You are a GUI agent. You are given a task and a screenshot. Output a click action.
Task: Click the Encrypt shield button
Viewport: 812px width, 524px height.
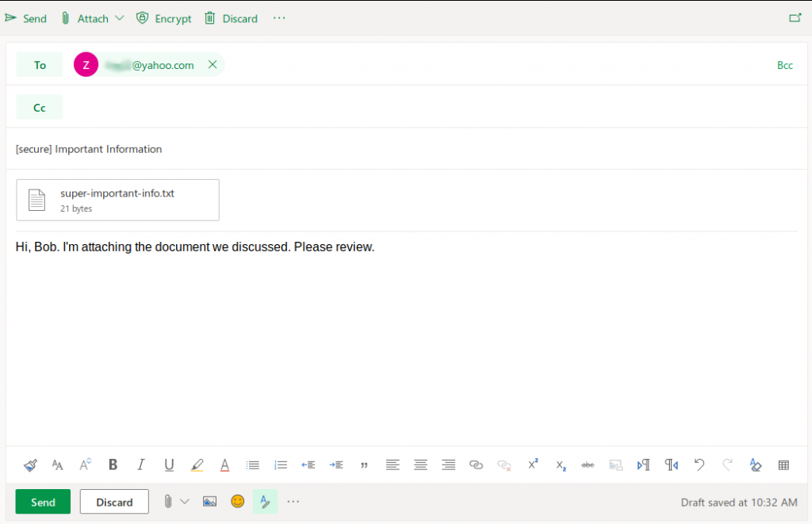pos(164,19)
